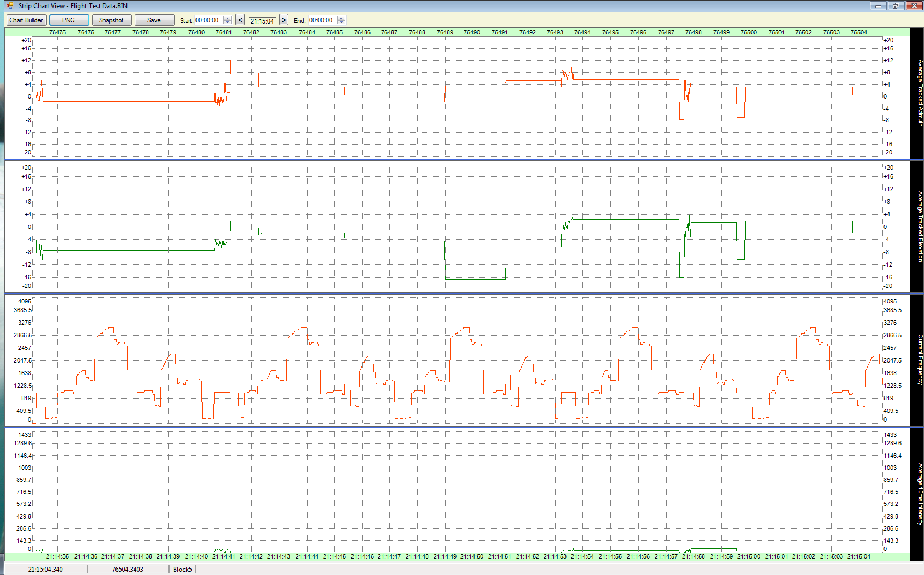
Task: Click the 2047.5 left frequency scale label
Action: [22, 360]
